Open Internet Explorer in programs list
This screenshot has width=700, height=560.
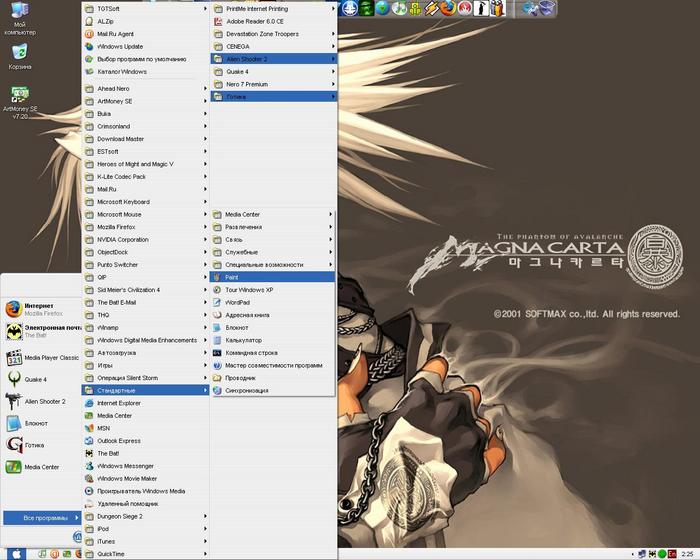(146, 403)
